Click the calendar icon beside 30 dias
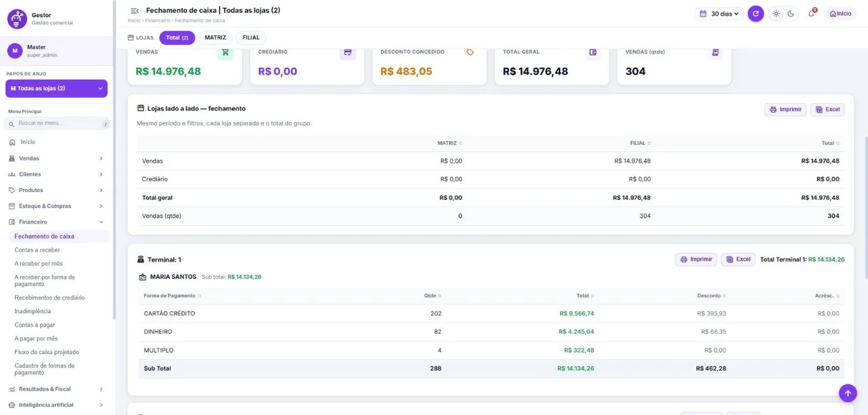The image size is (868, 415). pos(703,14)
